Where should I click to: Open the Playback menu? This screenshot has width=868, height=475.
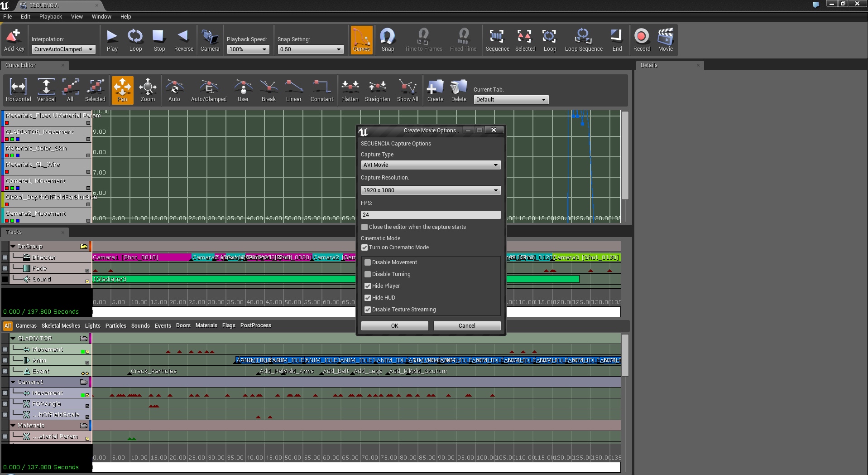[x=50, y=17]
